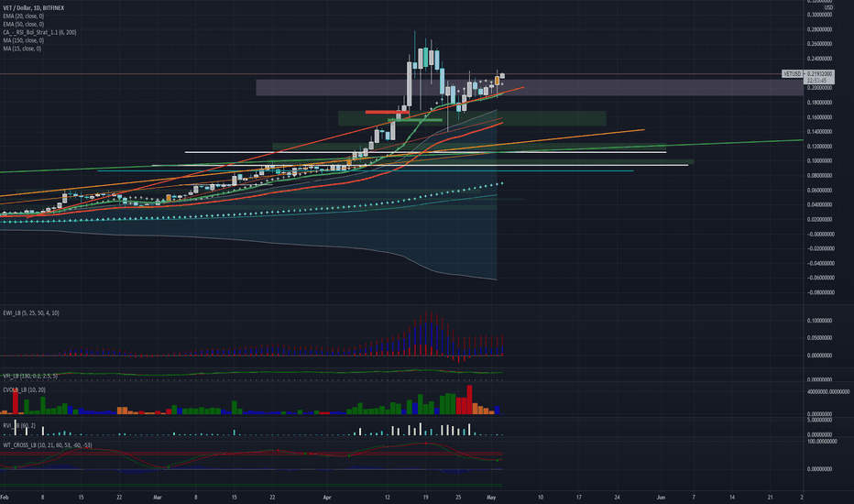Click the 21 date label on time axis
854x504 pixels.
coord(770,497)
